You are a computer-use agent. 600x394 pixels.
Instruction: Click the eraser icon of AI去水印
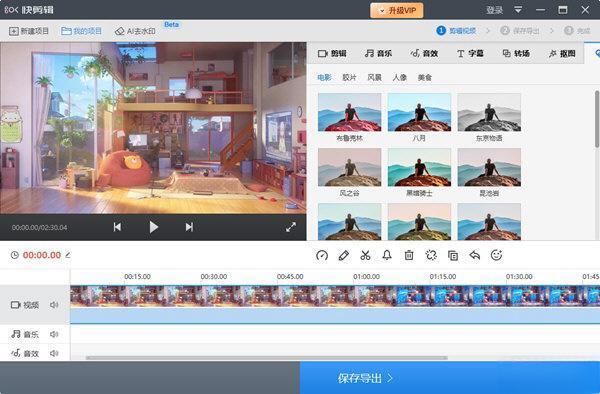pos(119,31)
